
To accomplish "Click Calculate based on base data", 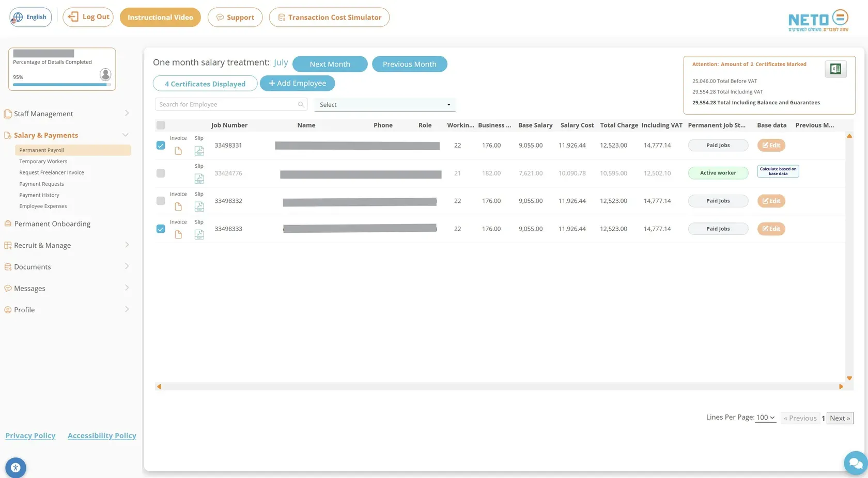I will (x=778, y=171).
